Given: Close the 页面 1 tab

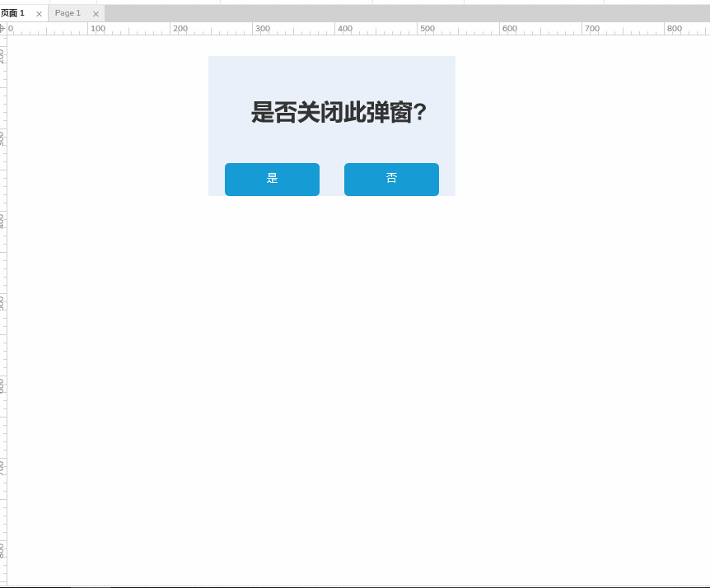Looking at the screenshot, I should [39, 13].
